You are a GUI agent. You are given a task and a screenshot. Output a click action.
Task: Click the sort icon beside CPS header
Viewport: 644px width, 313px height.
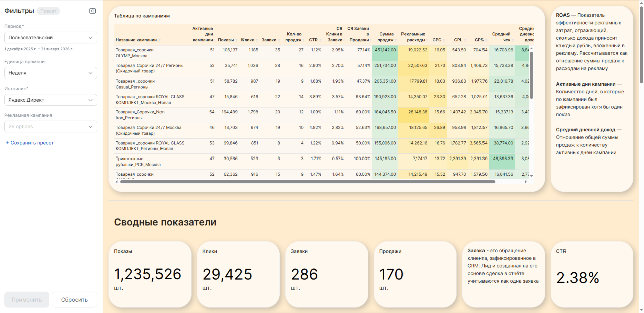pyautogui.click(x=486, y=40)
